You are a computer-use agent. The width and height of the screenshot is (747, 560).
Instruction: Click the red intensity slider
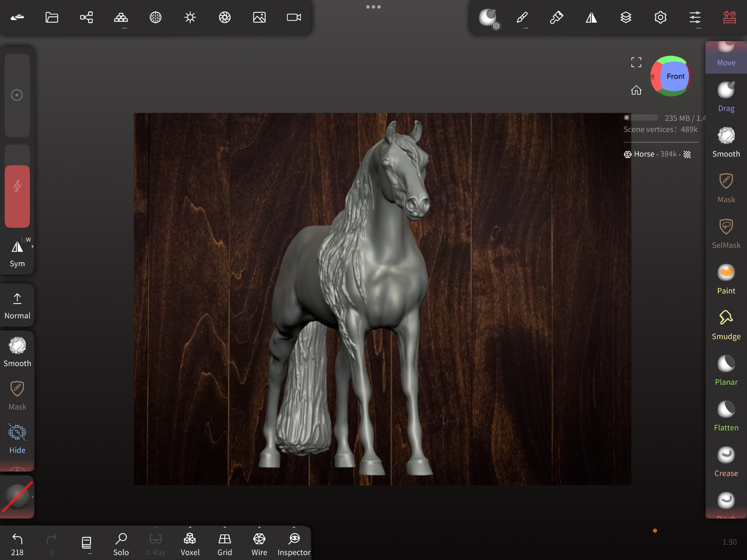point(17,196)
